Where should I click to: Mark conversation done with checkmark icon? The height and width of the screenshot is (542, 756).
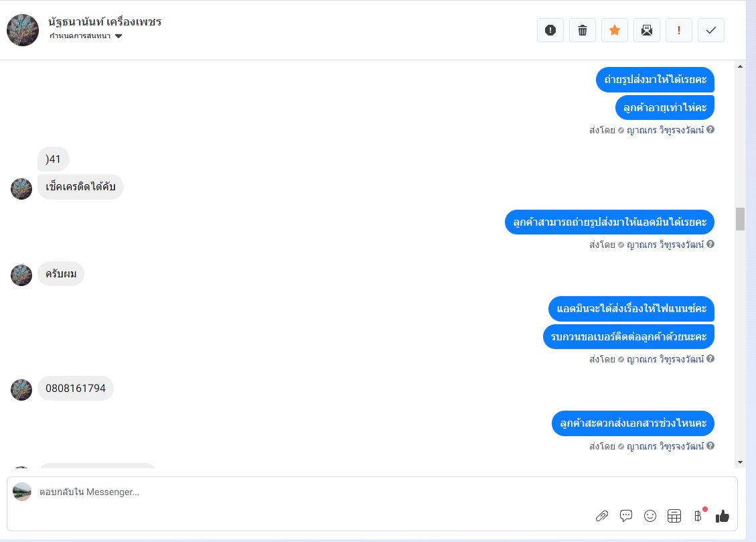coord(711,30)
